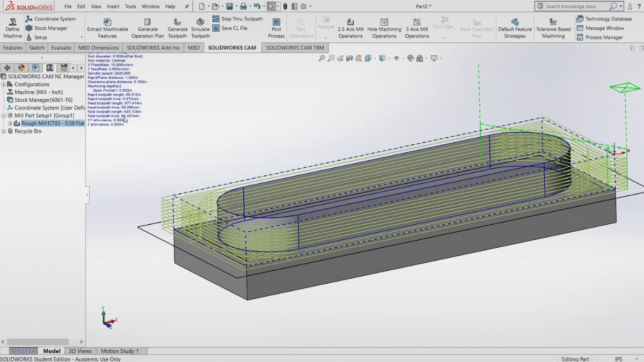644x362 pixels.
Task: Open the File menu
Action: click(x=68, y=6)
